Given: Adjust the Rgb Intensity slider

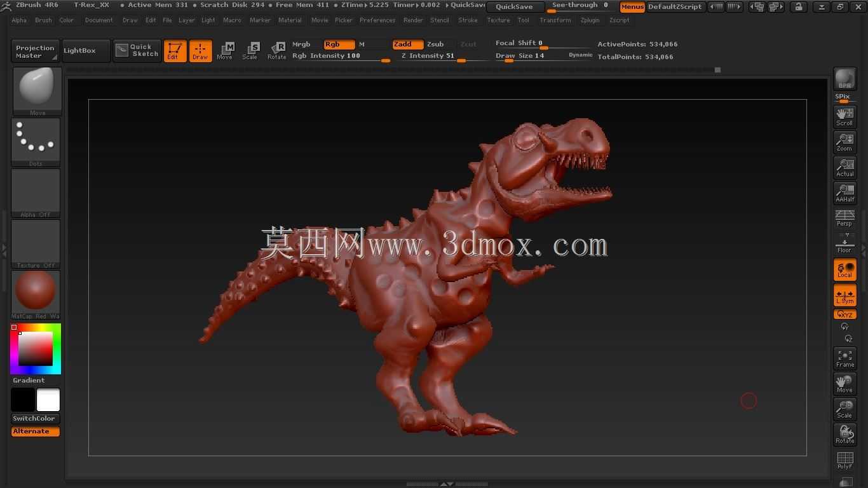Looking at the screenshot, I should 341,57.
